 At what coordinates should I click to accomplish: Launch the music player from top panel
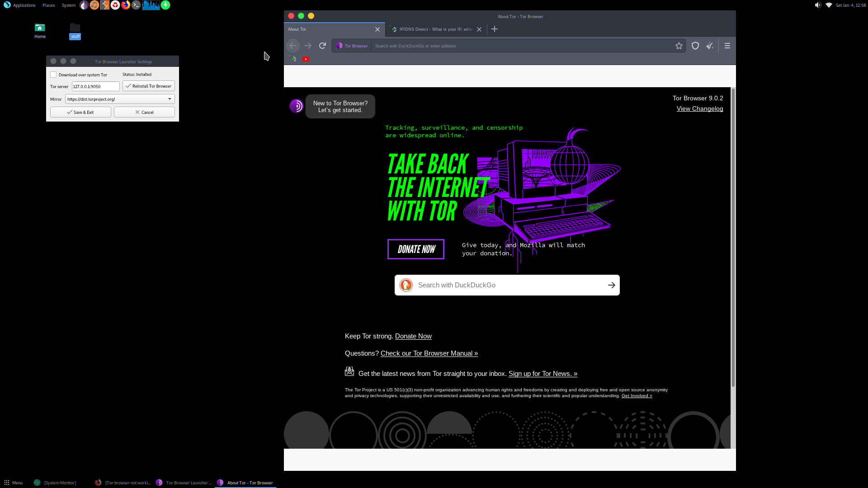(x=94, y=5)
